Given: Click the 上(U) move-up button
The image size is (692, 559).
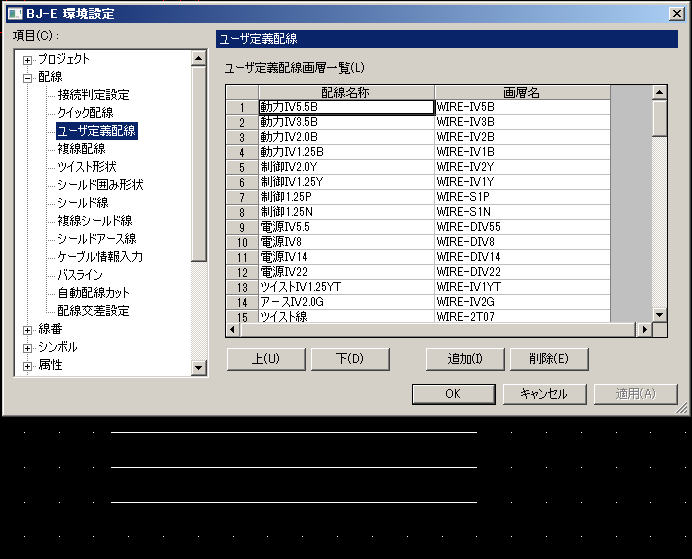Looking at the screenshot, I should (266, 359).
